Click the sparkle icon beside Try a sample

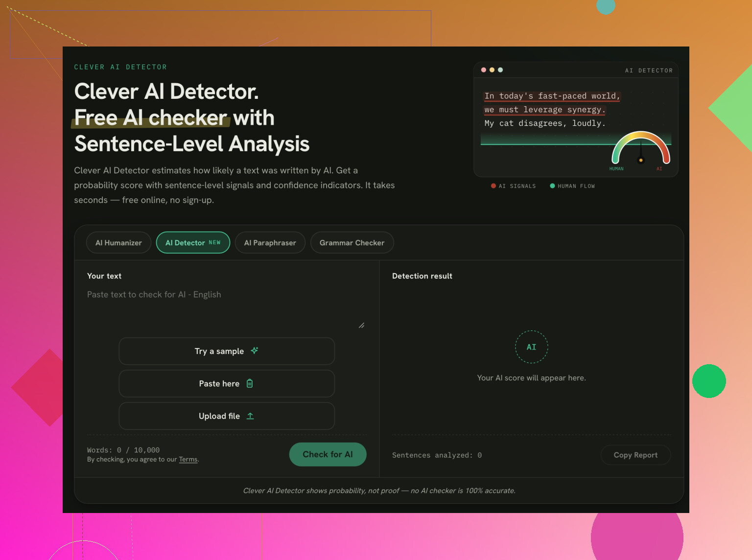click(x=255, y=350)
